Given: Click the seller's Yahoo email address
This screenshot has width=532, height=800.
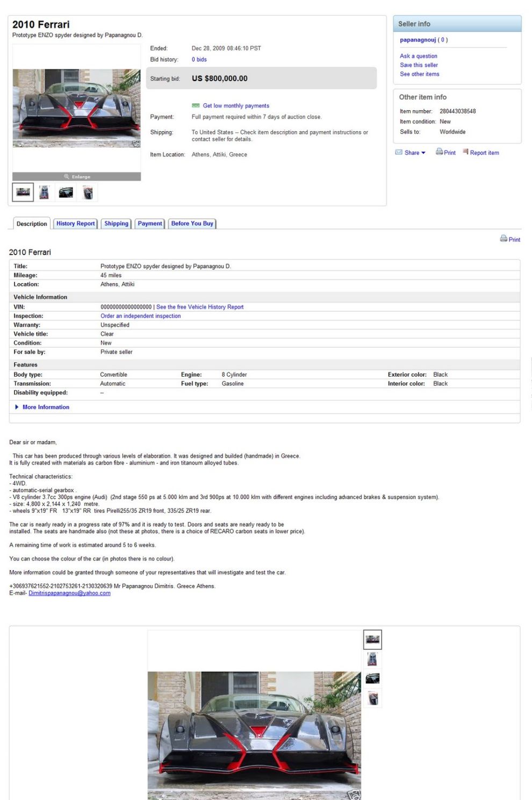Looking at the screenshot, I should (x=69, y=593).
